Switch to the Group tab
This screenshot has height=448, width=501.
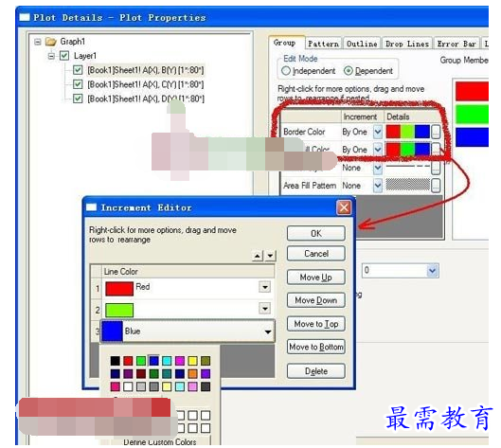click(284, 43)
